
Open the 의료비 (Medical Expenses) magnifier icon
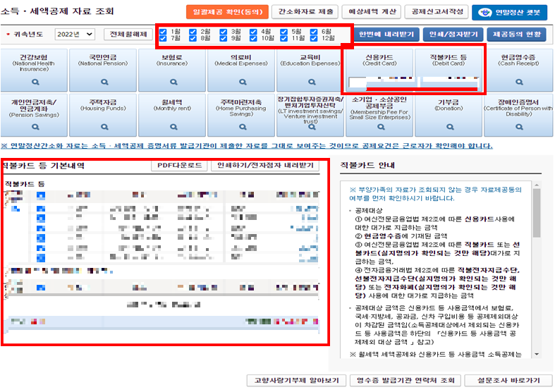click(243, 82)
